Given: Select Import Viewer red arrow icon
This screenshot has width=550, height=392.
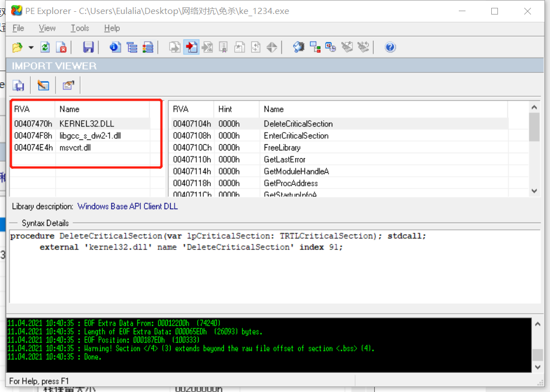Looking at the screenshot, I should tap(191, 48).
